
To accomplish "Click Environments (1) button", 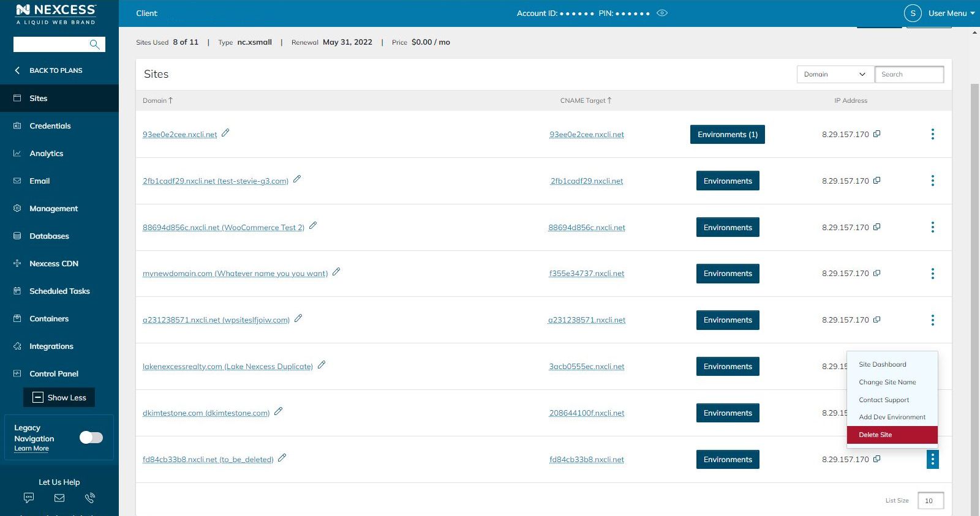I will pyautogui.click(x=728, y=134).
